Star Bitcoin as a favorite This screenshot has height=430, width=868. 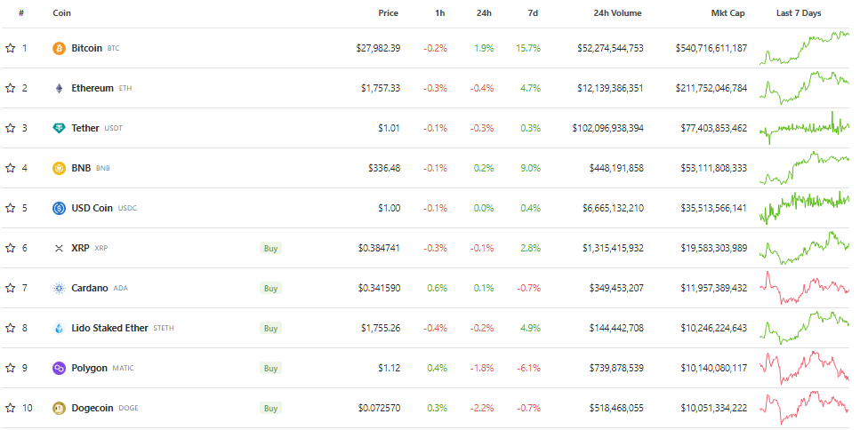tap(10, 48)
